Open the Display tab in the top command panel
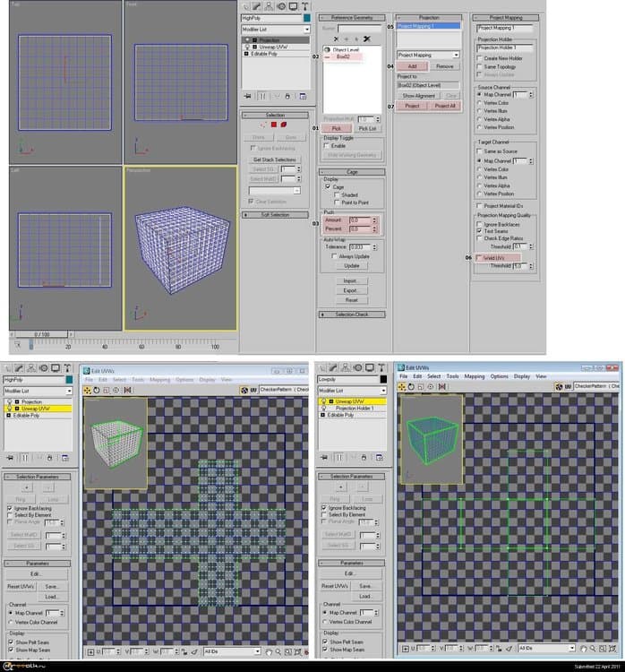625x672 pixels. tap(293, 6)
